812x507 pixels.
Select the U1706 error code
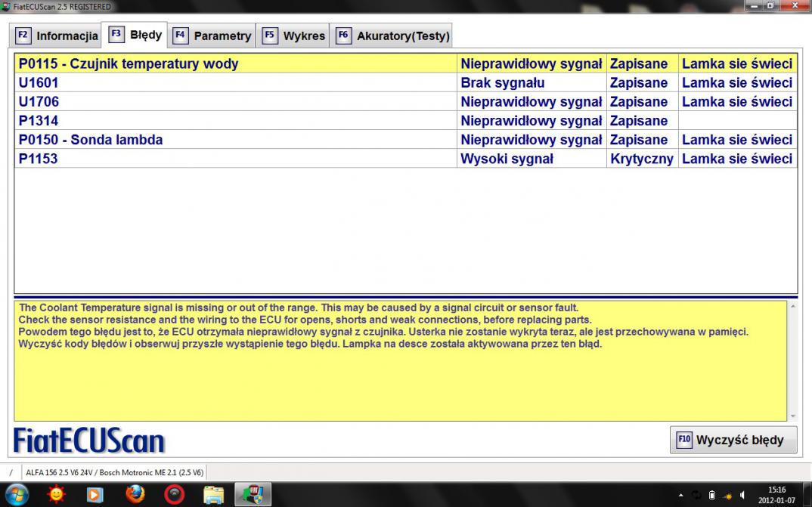[39, 102]
